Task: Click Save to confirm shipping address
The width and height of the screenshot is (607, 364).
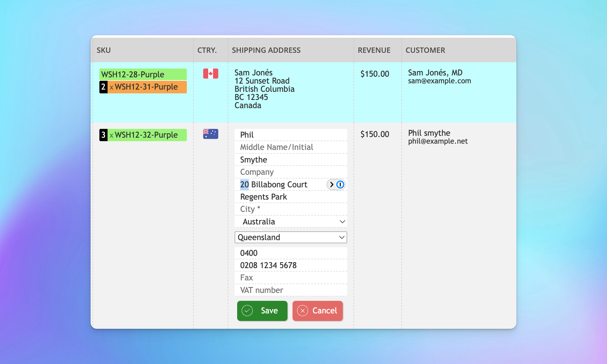Action: 262,311
